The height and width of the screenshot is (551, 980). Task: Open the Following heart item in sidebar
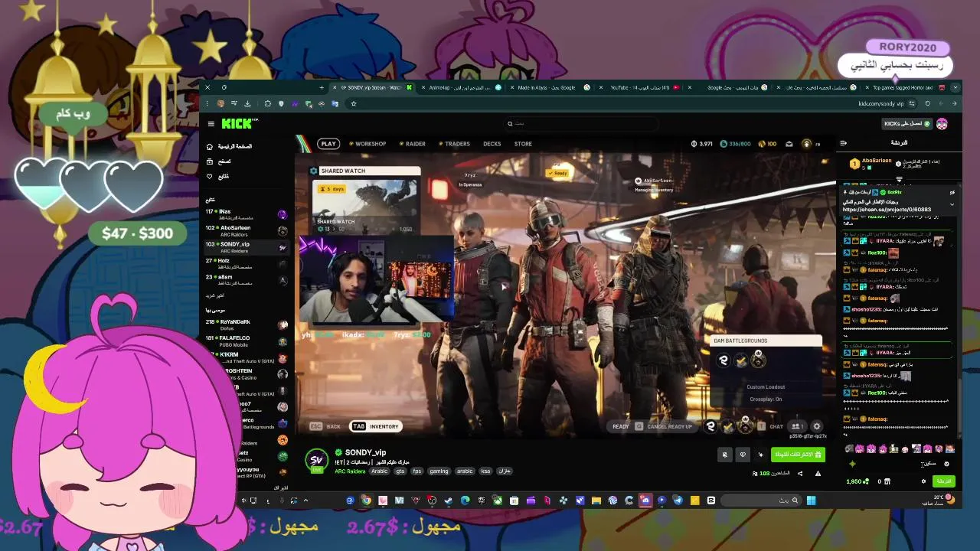[217, 176]
